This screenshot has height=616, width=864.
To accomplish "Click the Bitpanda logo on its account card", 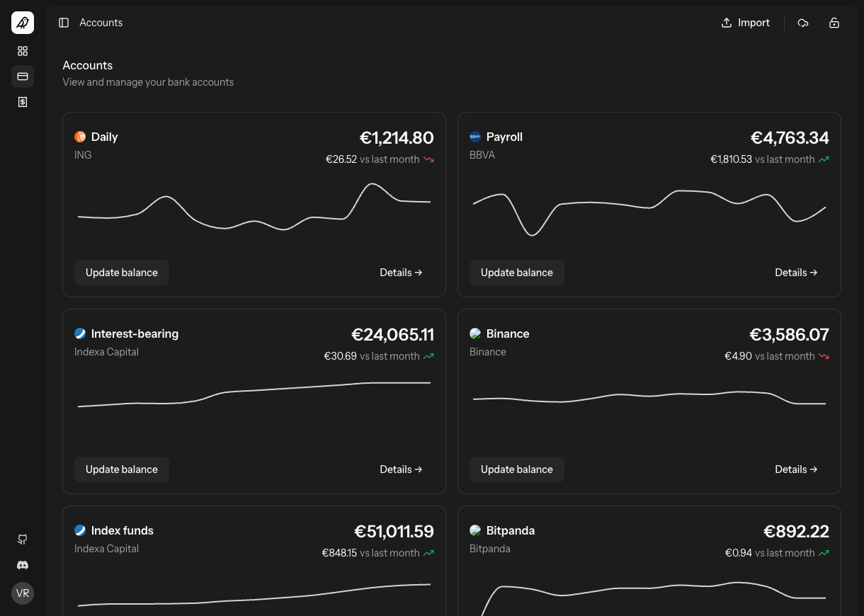I will coord(475,530).
